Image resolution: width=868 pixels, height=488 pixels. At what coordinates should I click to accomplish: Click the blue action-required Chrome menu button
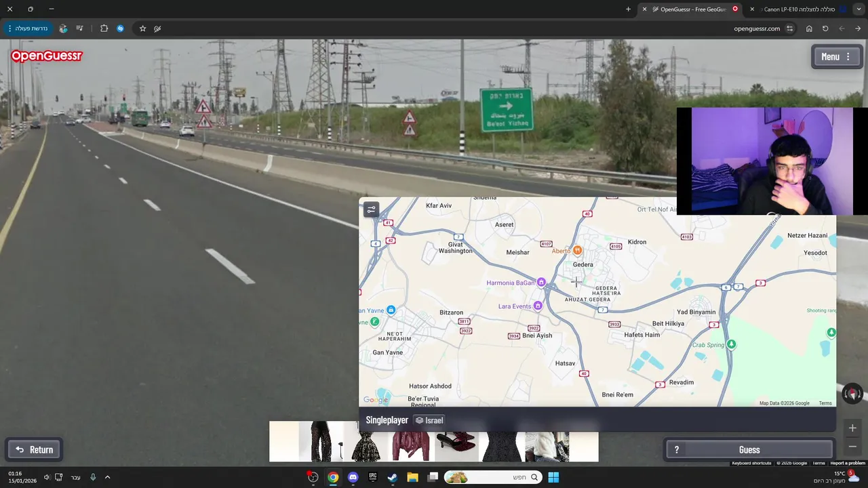pyautogui.click(x=27, y=28)
